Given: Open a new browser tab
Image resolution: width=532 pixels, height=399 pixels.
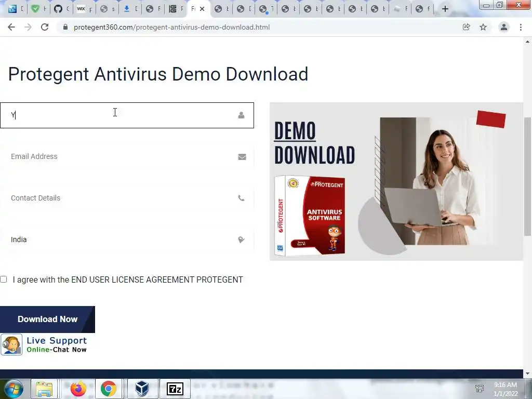Looking at the screenshot, I should click(x=445, y=9).
